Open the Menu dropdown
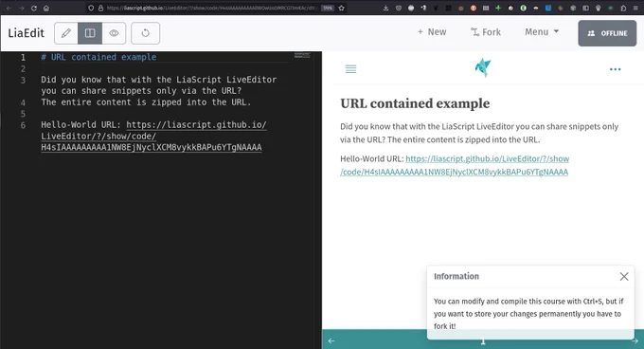644x349 pixels. click(542, 32)
